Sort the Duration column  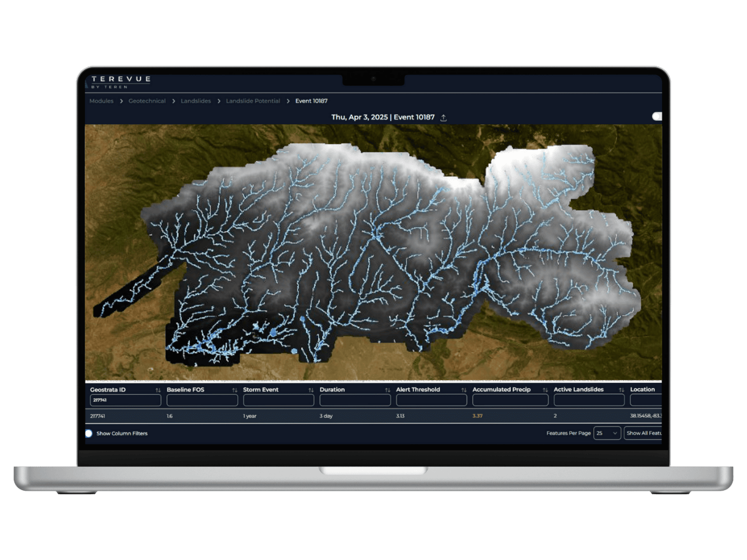pos(387,390)
